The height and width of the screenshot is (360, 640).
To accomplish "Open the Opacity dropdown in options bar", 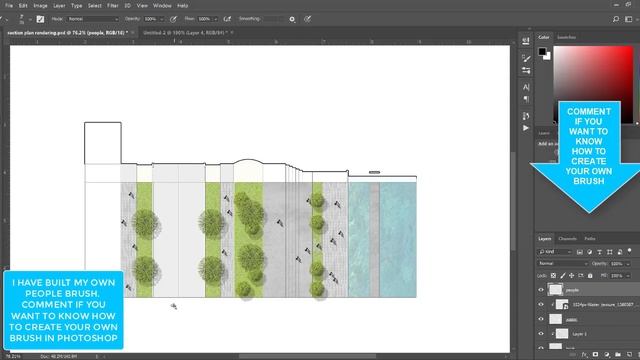I will pyautogui.click(x=162, y=19).
